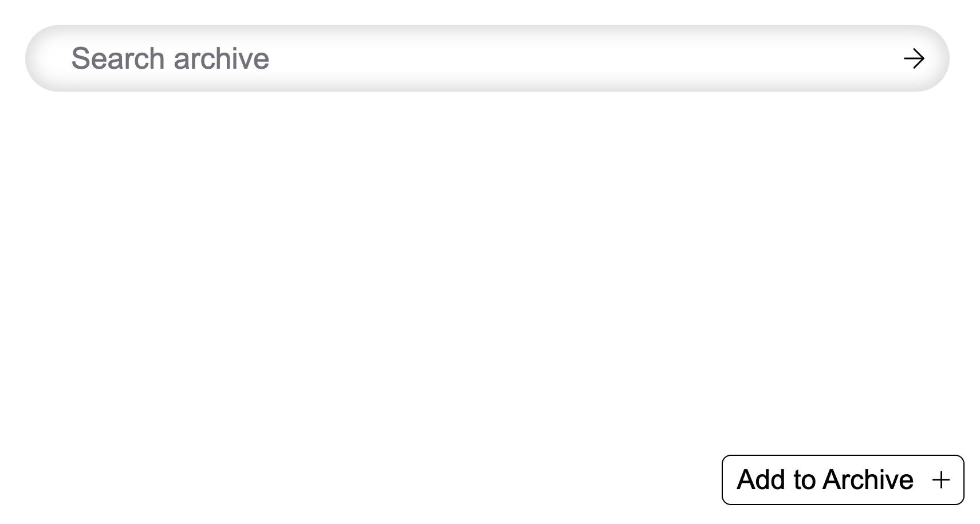Screen dimensions: 980x524
Task: Click the Add to Archive button
Action: [842, 480]
